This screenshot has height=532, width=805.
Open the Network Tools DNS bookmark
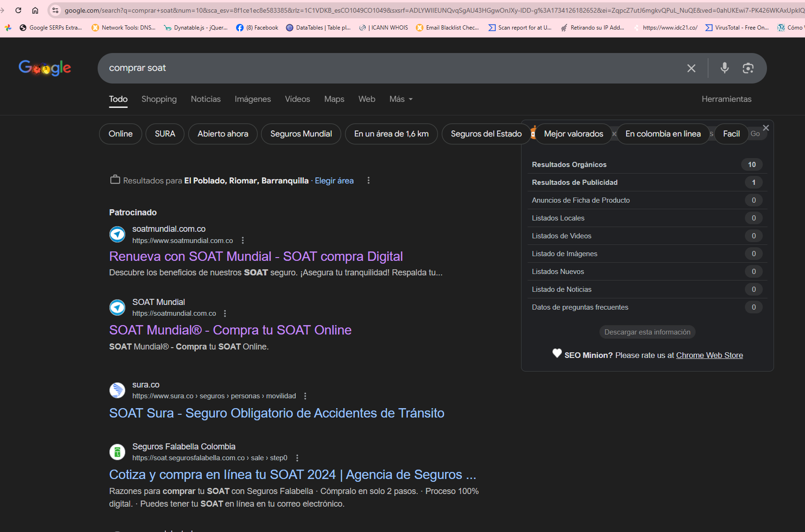[x=124, y=28]
